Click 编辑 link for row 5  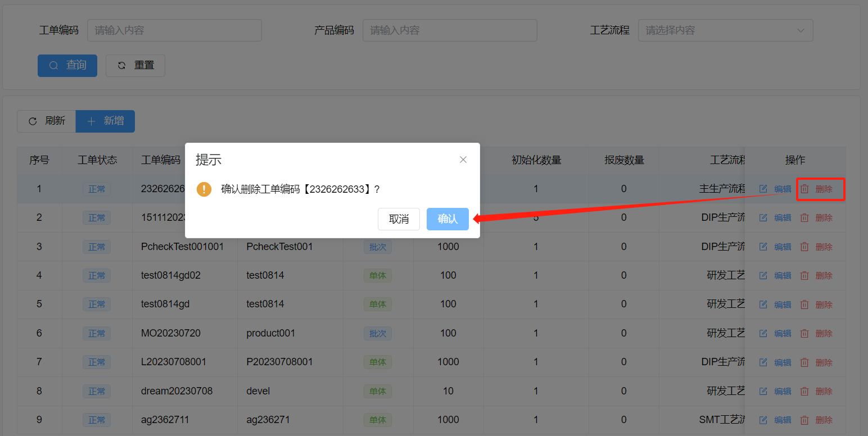783,305
